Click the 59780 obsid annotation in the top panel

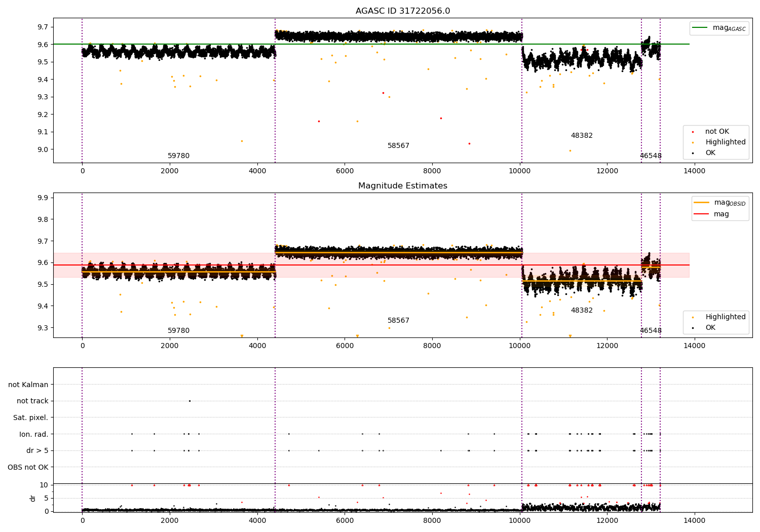[x=178, y=156]
